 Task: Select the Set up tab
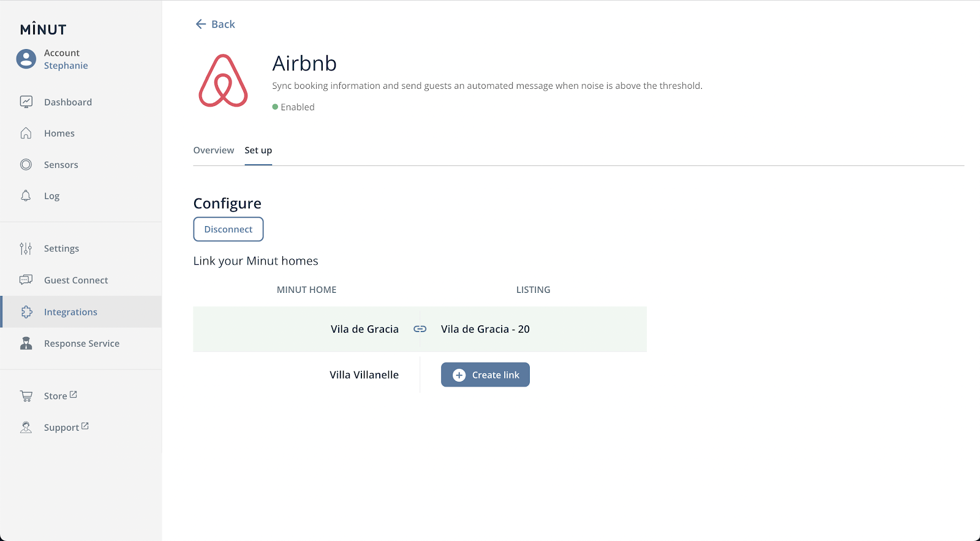click(258, 150)
